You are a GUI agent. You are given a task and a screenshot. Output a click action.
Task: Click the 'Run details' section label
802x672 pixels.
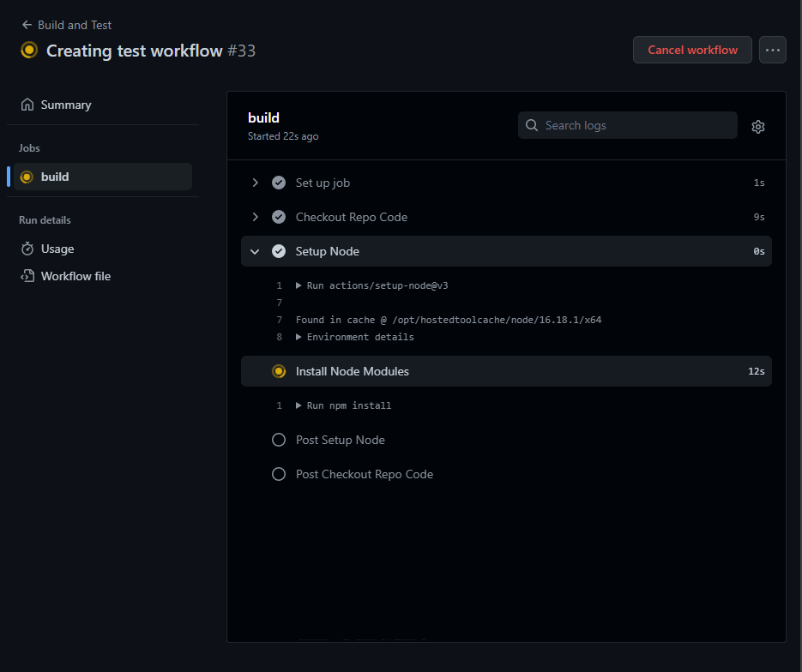click(x=45, y=220)
